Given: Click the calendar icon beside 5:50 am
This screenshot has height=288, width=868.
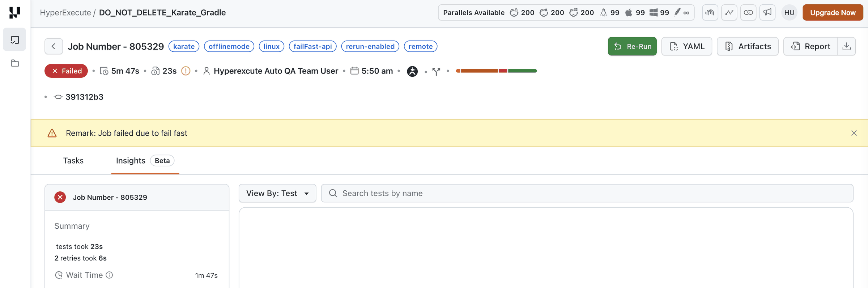Looking at the screenshot, I should (354, 71).
